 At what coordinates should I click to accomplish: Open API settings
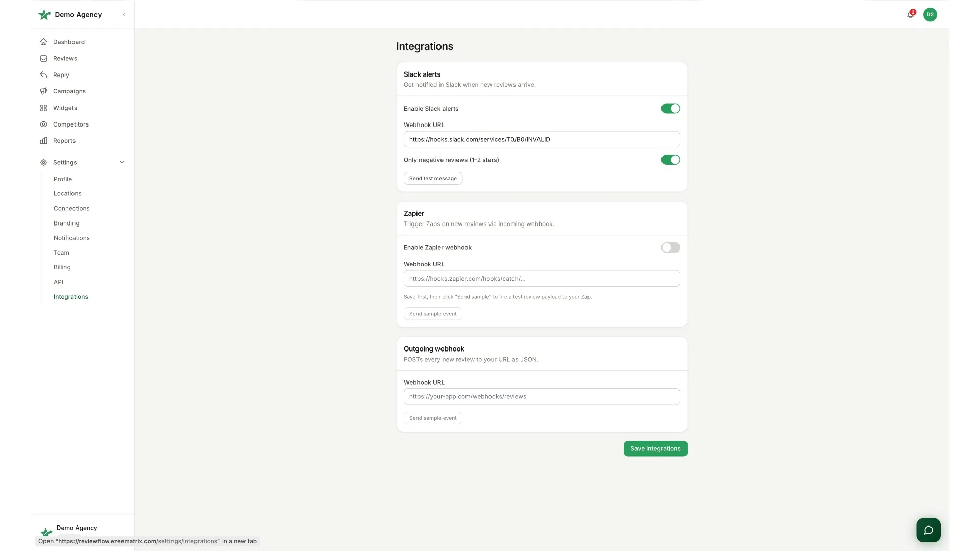(x=58, y=282)
